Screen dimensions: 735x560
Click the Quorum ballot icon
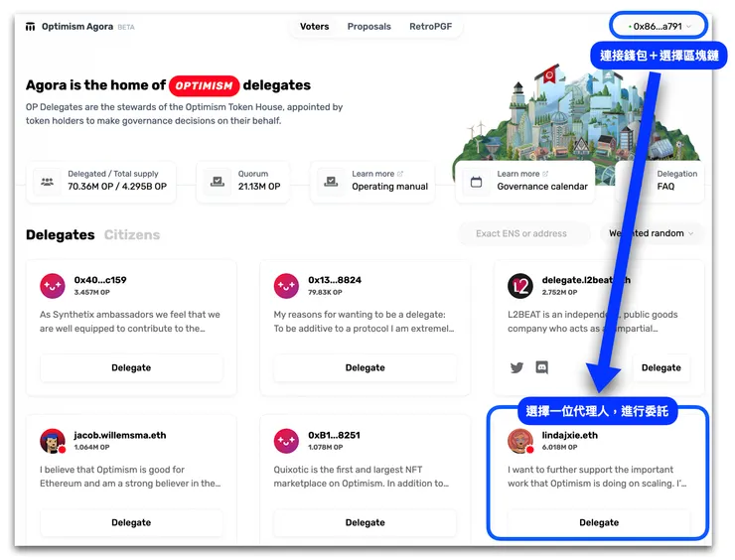click(218, 182)
